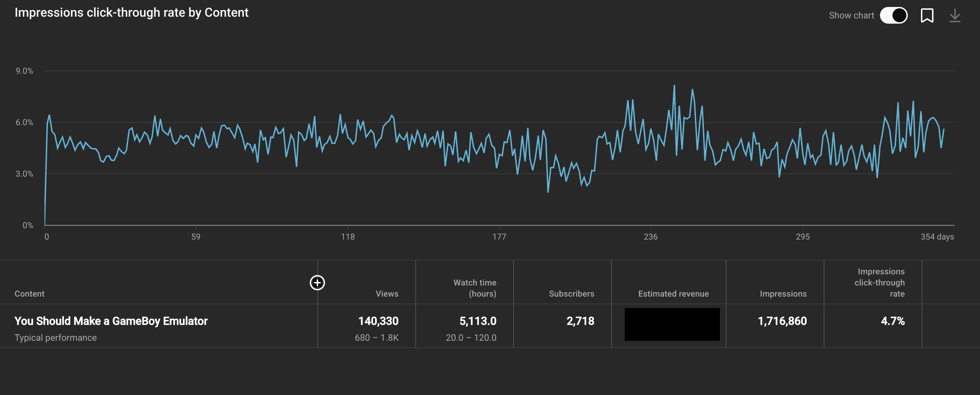The width and height of the screenshot is (980, 395).
Task: Sort by Subscribers column header
Action: coord(571,293)
